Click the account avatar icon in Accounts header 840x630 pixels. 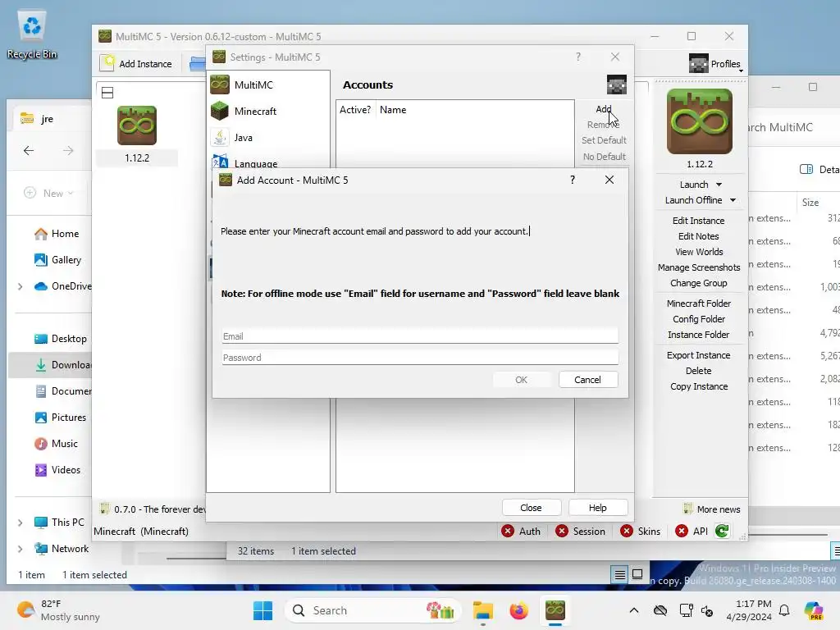point(617,84)
